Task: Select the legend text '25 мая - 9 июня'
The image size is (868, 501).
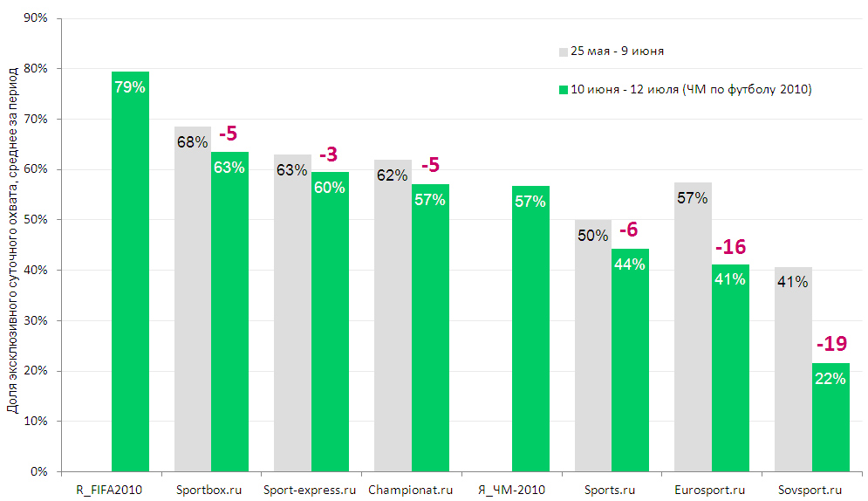Action: (x=617, y=51)
